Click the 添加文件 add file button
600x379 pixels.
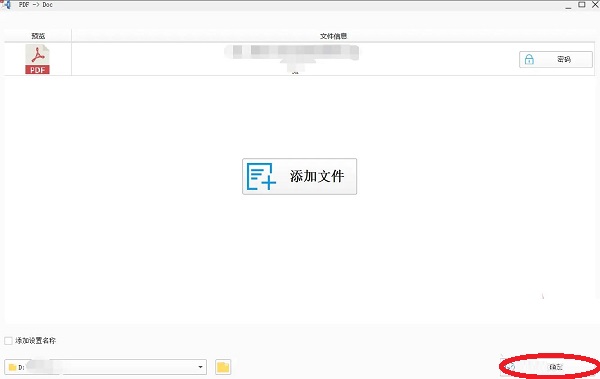tap(299, 176)
